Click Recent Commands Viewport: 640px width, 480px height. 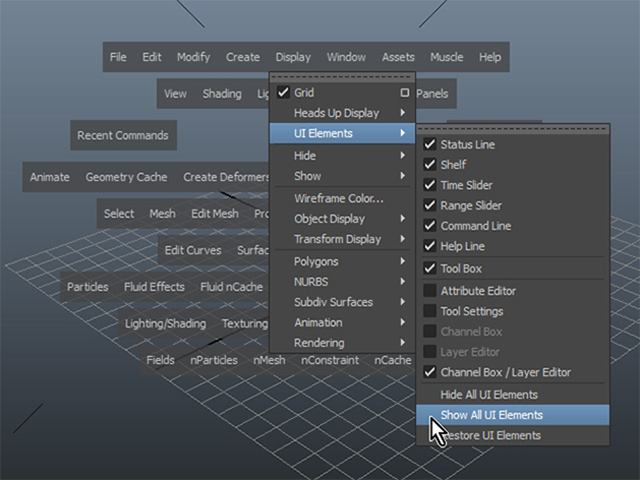point(123,135)
